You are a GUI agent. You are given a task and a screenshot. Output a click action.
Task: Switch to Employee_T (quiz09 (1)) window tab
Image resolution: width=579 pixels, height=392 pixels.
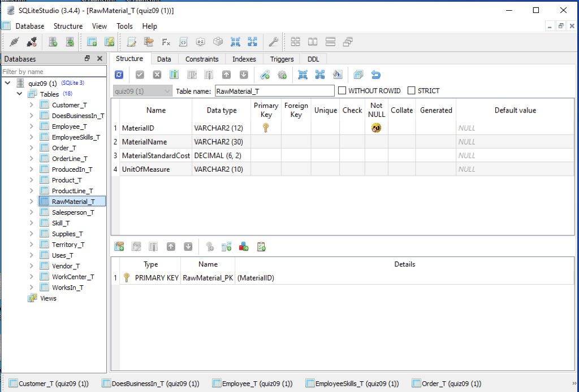click(x=253, y=384)
